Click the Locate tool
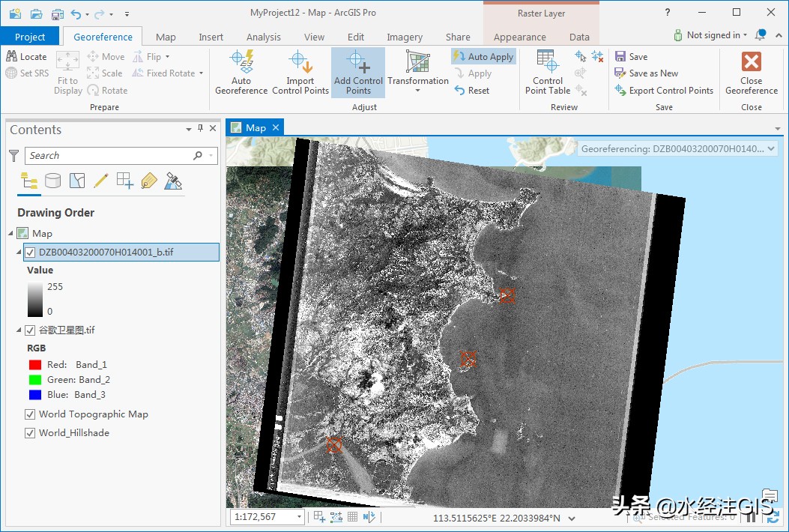This screenshot has width=789, height=532. [x=26, y=57]
